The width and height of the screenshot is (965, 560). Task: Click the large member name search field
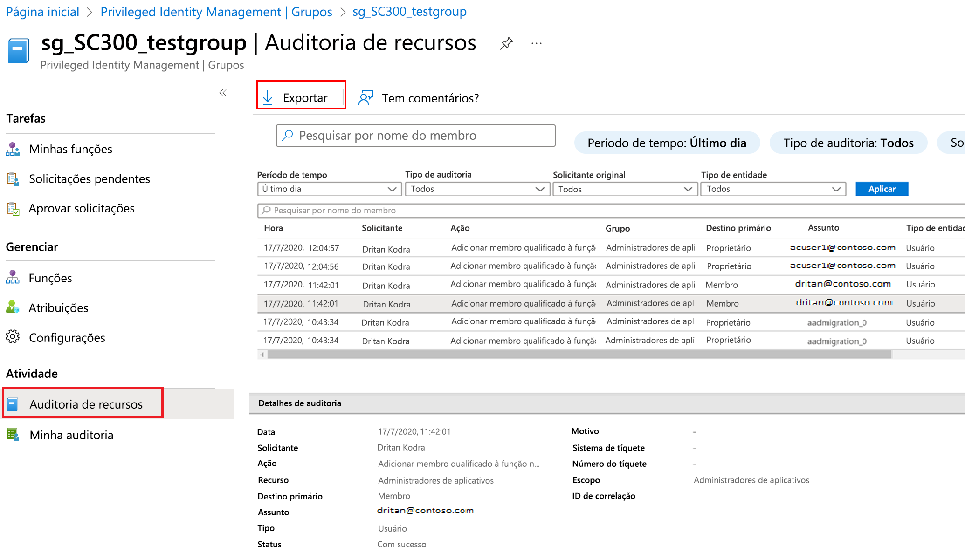click(x=415, y=136)
